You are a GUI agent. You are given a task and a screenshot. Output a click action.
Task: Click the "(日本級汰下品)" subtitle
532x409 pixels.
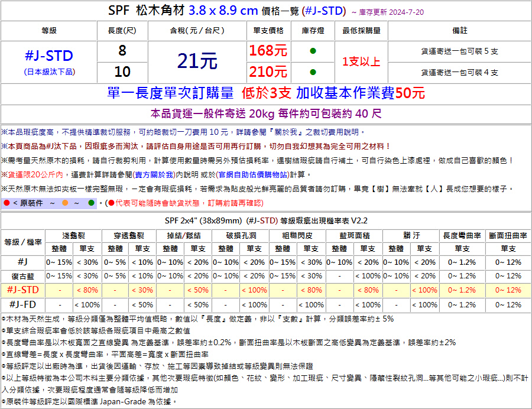tap(50, 72)
